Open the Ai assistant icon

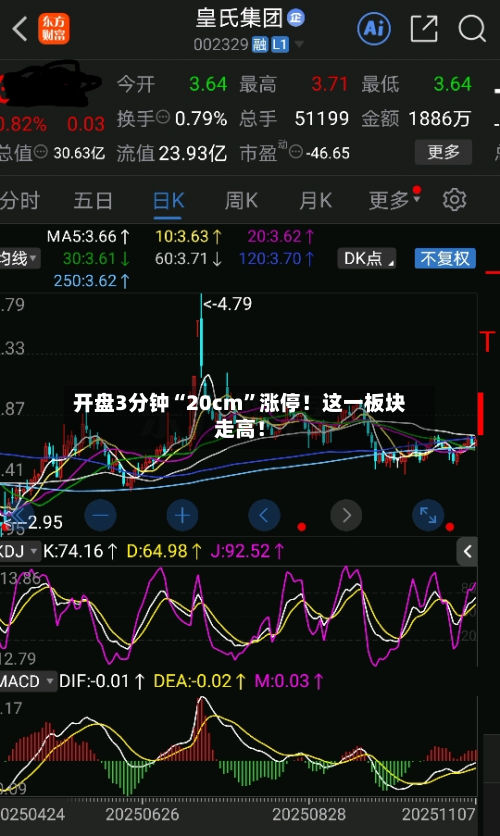pyautogui.click(x=374, y=28)
